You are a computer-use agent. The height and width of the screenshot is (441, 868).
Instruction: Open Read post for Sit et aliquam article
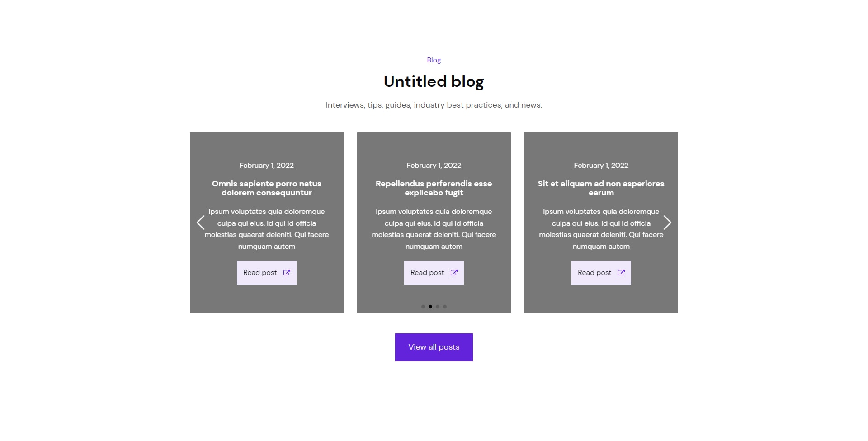601,273
